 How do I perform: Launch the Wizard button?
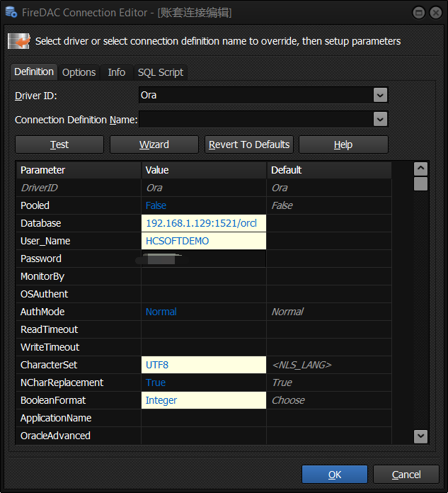pos(154,144)
